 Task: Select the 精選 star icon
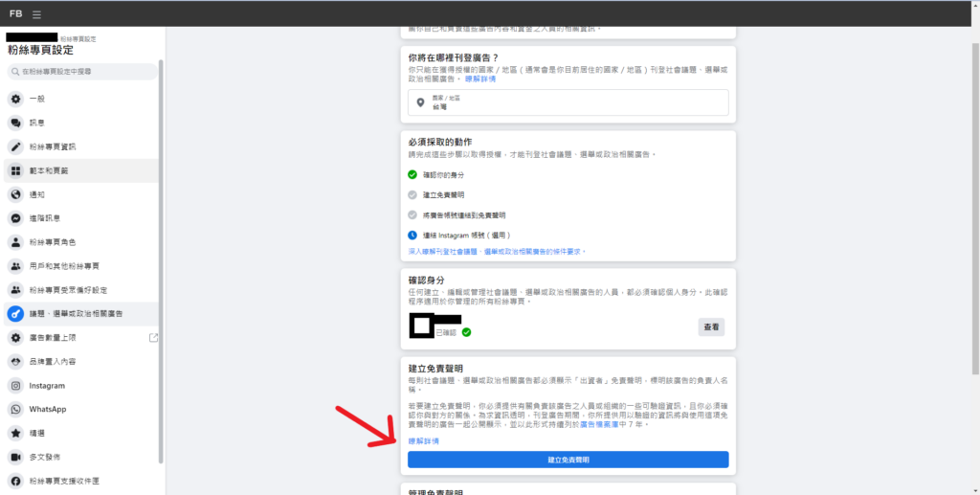(15, 433)
